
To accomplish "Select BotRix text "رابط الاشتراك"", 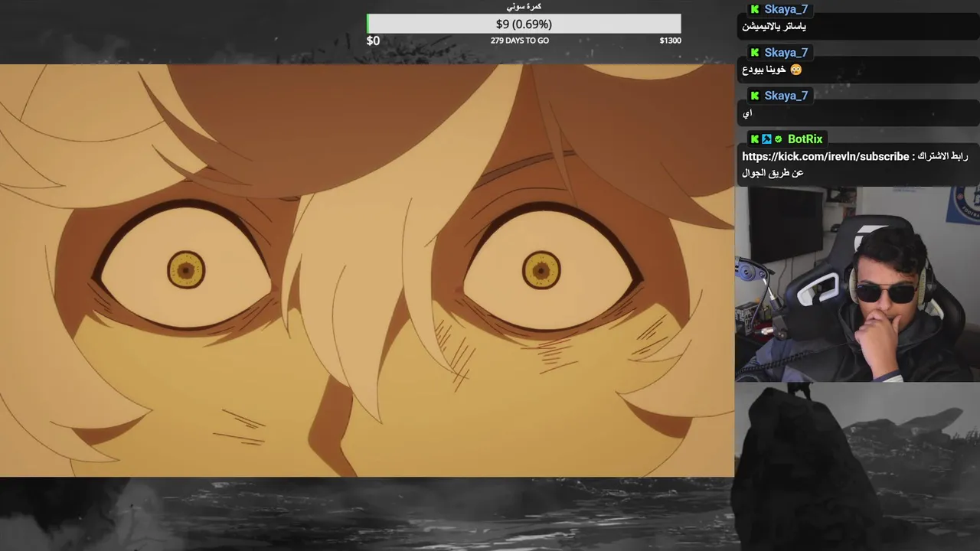I will 943,157.
